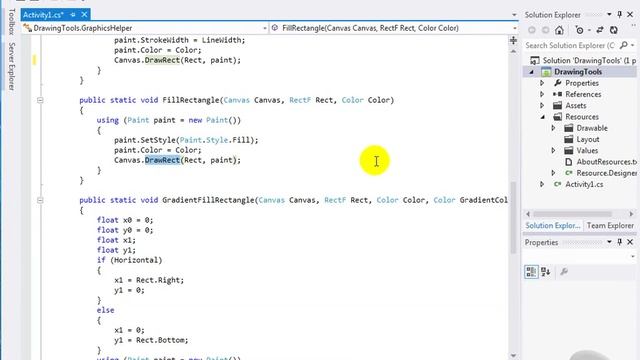
Task: Click the editor split-window handle icon
Action: point(513,40)
